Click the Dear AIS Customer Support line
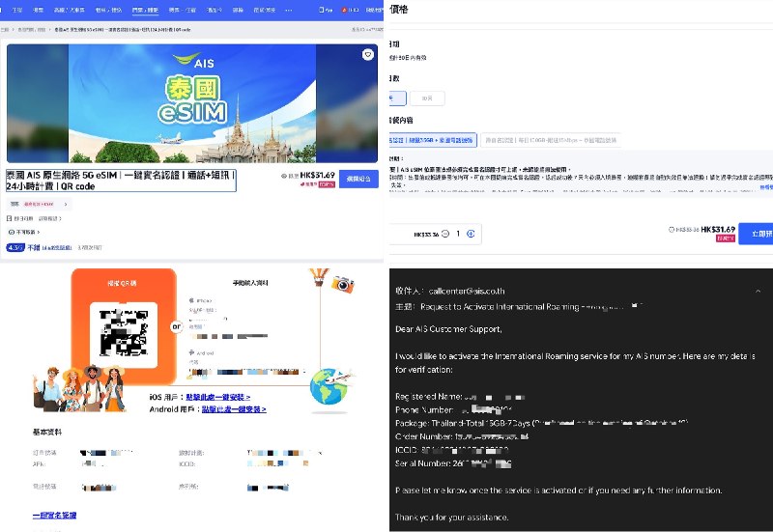The width and height of the screenshot is (773, 532). [x=448, y=329]
